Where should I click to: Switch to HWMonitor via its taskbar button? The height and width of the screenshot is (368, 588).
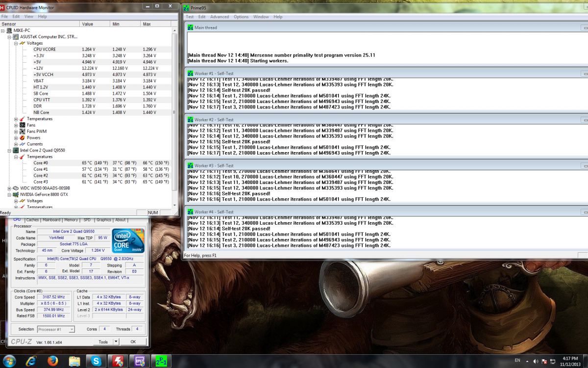coord(118,361)
